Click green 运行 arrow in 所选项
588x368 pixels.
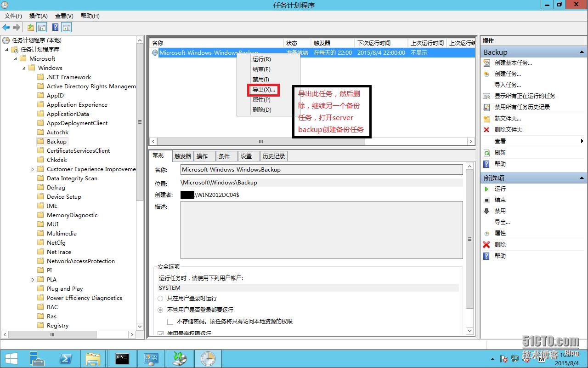[486, 189]
